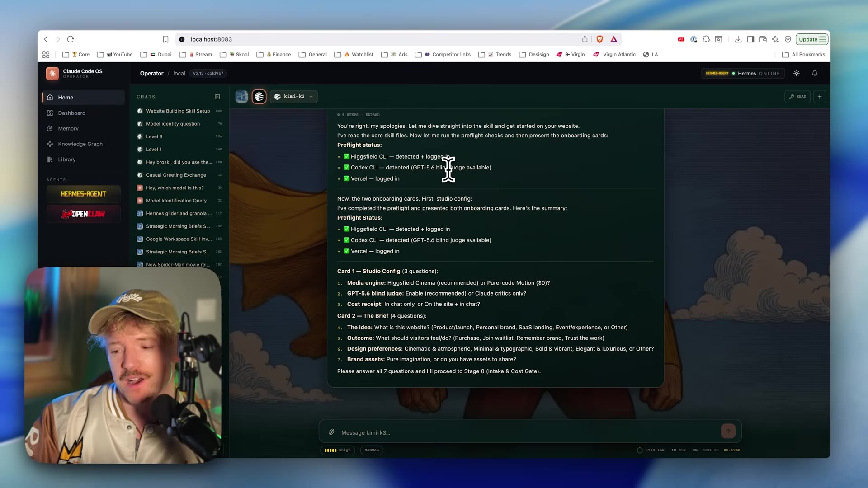Open the kimi-k3 model dropdown
The image size is (868, 488).
tap(293, 96)
